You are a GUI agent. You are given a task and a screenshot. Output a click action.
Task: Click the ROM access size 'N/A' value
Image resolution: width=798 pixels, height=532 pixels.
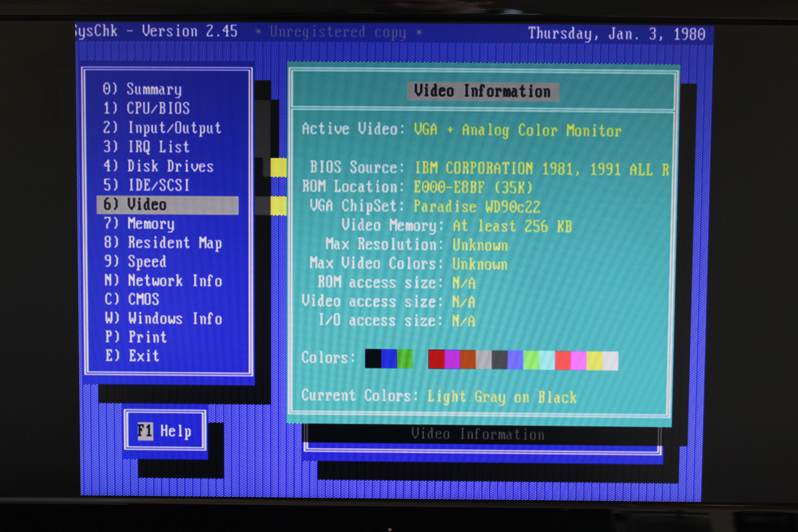coord(464,283)
